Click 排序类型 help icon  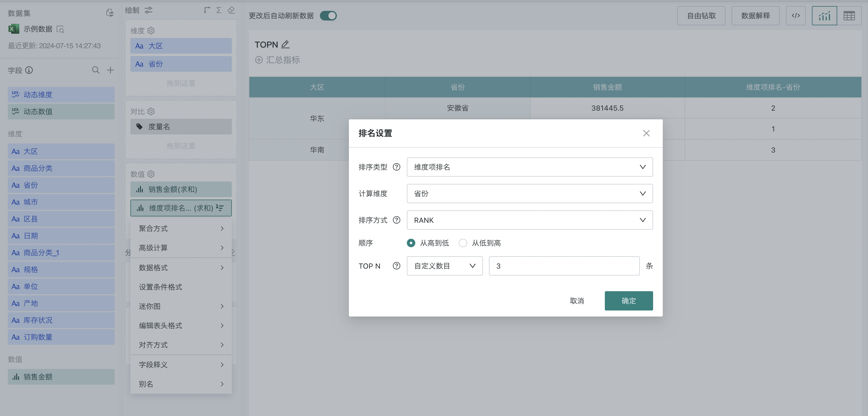click(397, 167)
